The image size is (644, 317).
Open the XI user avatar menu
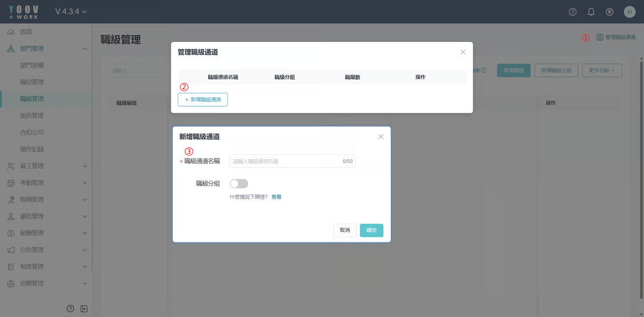click(629, 12)
